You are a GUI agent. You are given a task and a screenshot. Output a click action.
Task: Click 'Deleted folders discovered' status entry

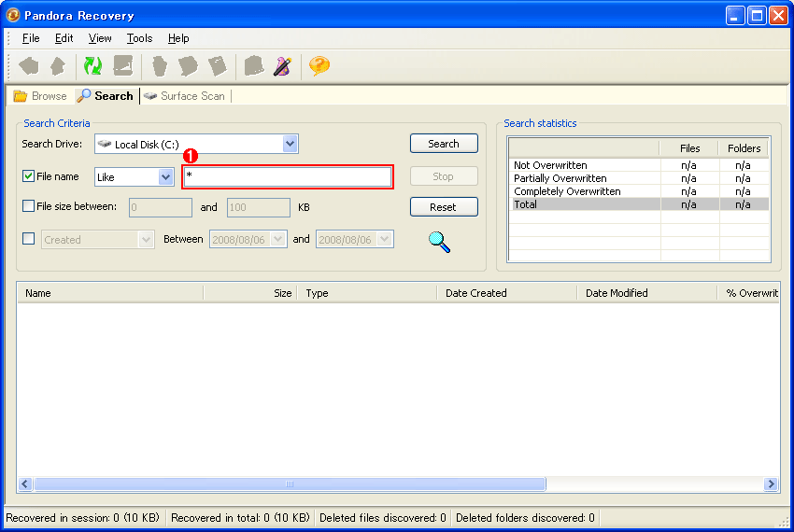pyautogui.click(x=525, y=518)
